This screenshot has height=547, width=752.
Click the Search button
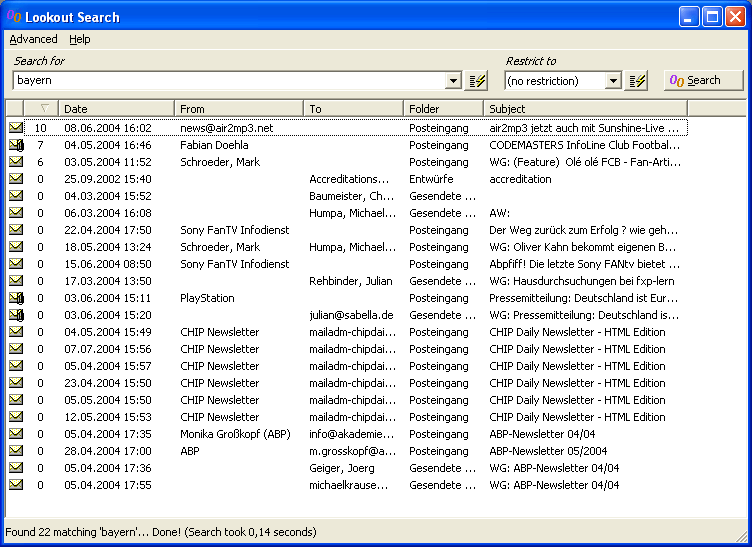click(704, 80)
